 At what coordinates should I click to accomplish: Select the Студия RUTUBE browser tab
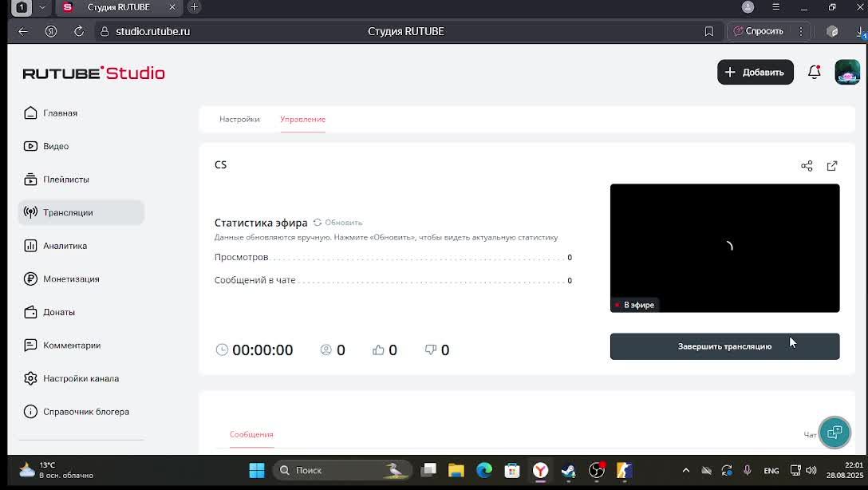pos(118,7)
